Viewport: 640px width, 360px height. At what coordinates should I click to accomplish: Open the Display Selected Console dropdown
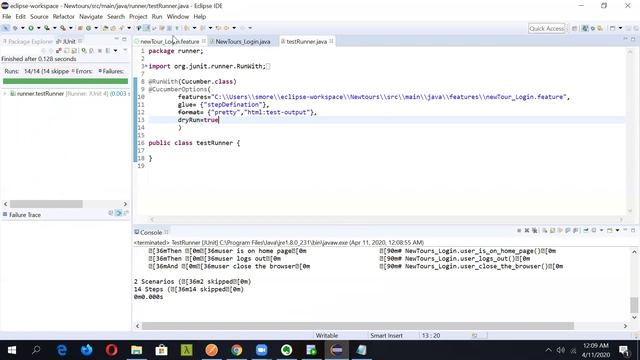pos(601,231)
